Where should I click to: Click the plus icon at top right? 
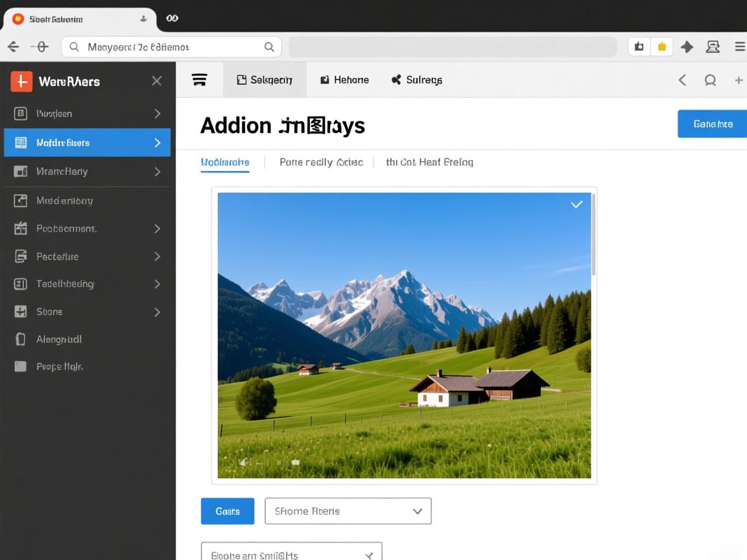coord(738,80)
